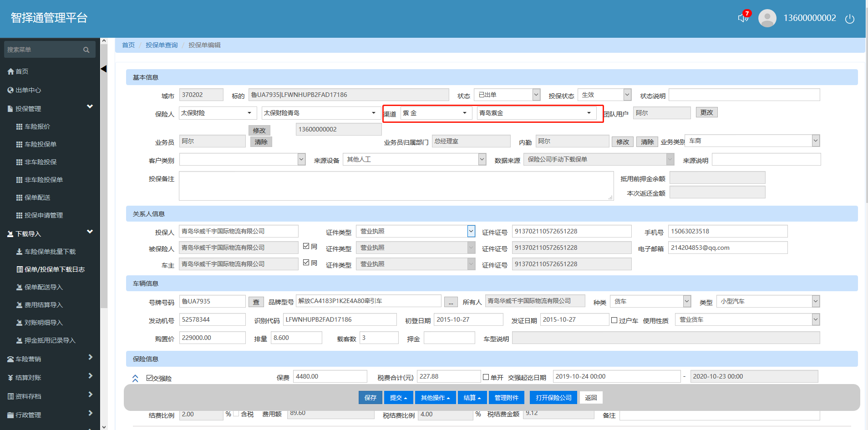Screen dimensions: 868x430
Task: Click the search magnifier icon in menu search
Action: click(x=86, y=50)
